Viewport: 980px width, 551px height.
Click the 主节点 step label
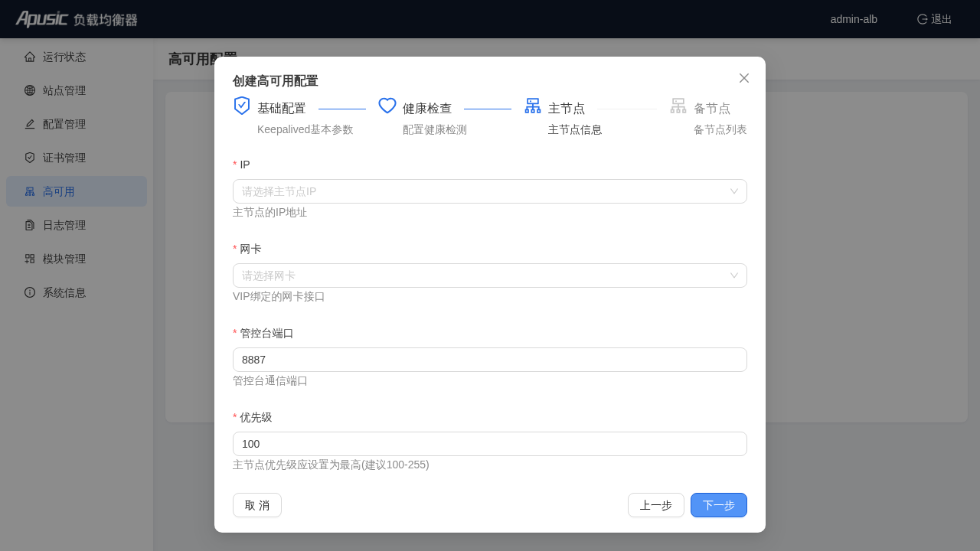567,109
